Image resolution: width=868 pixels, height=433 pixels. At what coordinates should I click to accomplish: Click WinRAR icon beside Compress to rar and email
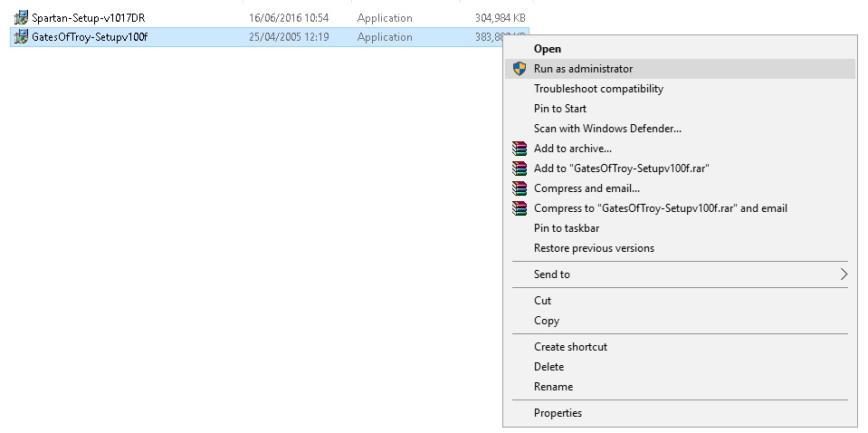point(519,208)
